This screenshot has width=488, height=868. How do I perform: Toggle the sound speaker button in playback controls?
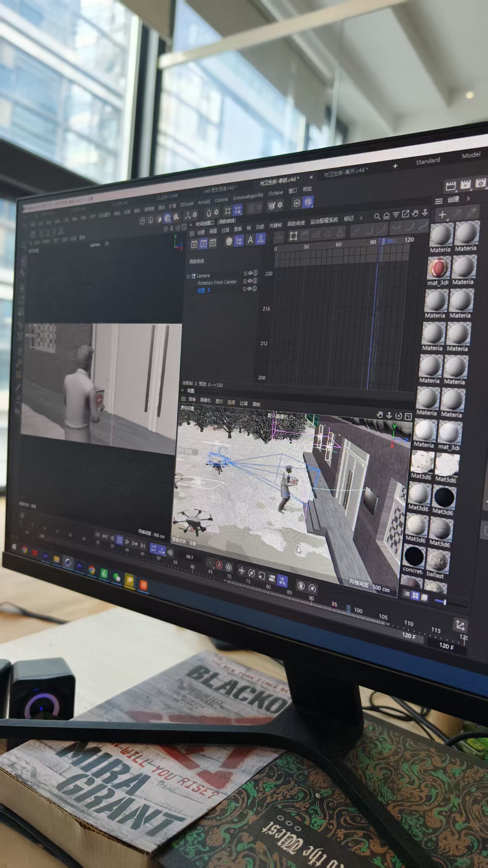pos(170,552)
